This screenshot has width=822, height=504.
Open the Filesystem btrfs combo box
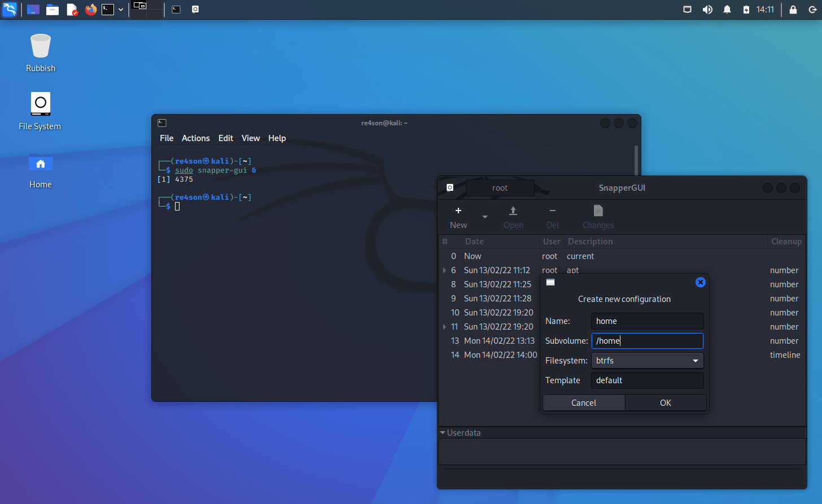(x=647, y=361)
